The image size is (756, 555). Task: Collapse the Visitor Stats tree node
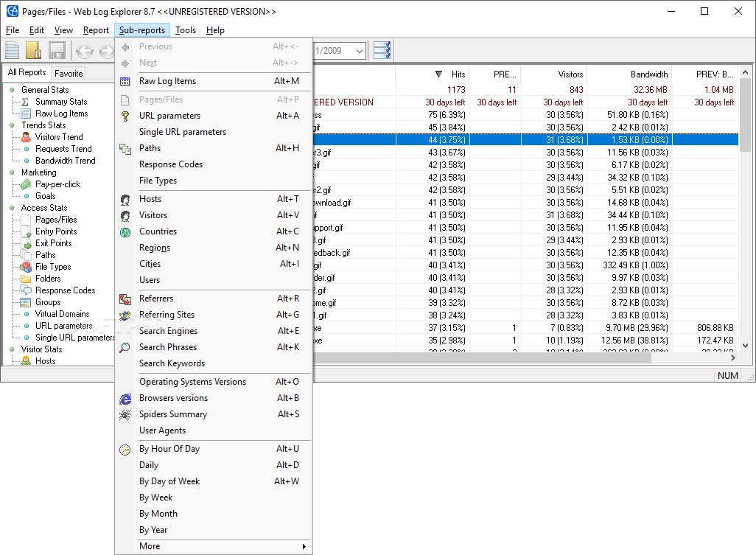pos(12,349)
